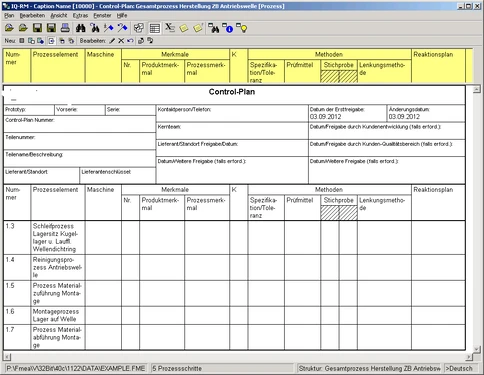Viewport: 484px width, 375px height.
Task: Click the status bar 'Struktur: Gesamtprozess Herstellung' entry
Action: (x=369, y=368)
